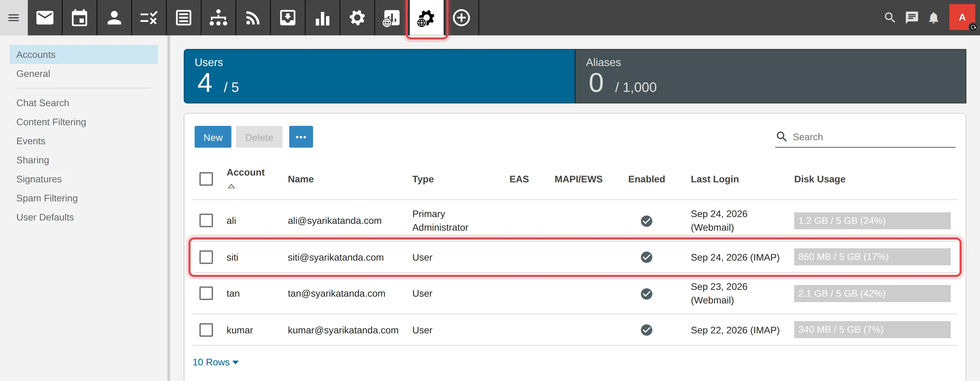This screenshot has width=980, height=381.
Task: Sort by the Disk Usage column header
Action: (x=819, y=179)
